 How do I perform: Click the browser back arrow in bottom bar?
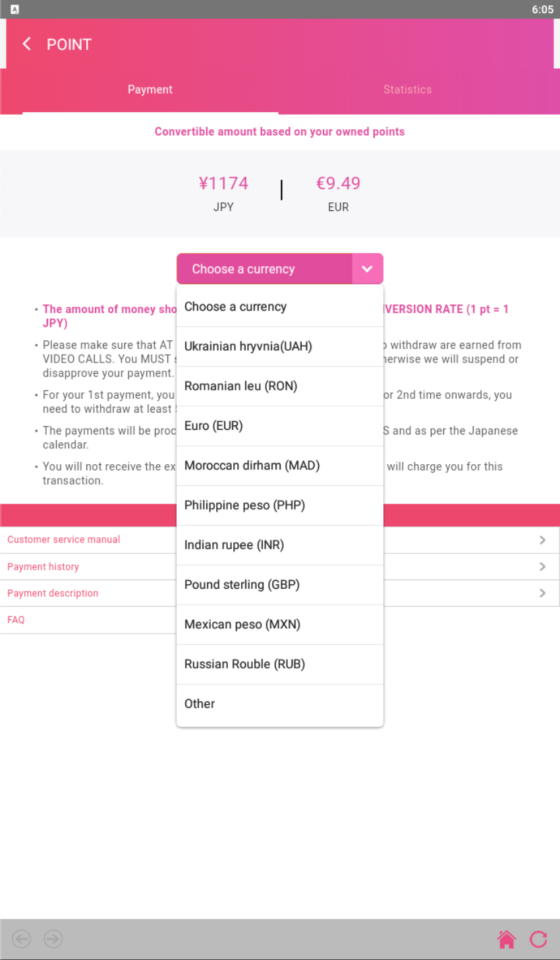click(x=22, y=939)
